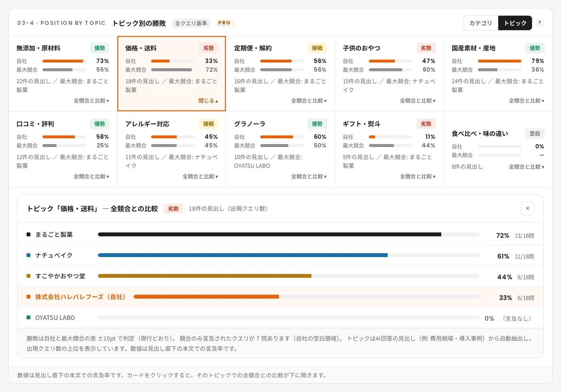The image size is (561, 392).
Task: Expand 全競合と比較 on 無添加・原材料 card
Action: (x=91, y=101)
